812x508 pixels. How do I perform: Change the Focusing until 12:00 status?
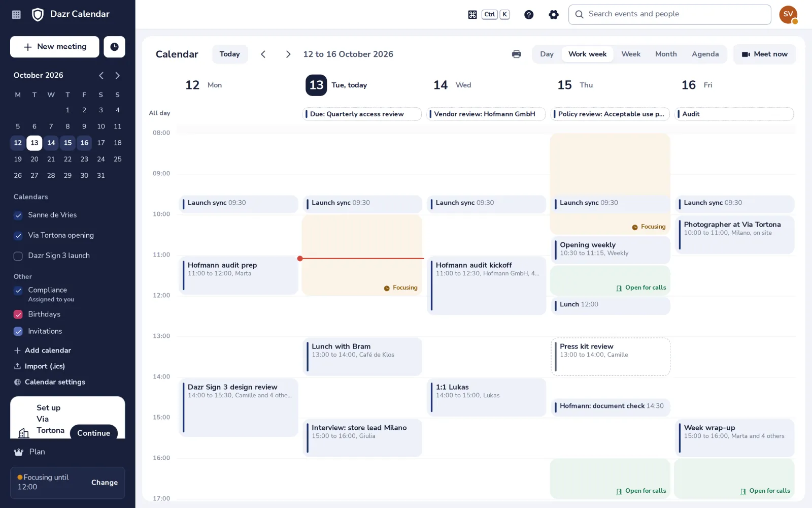105,483
